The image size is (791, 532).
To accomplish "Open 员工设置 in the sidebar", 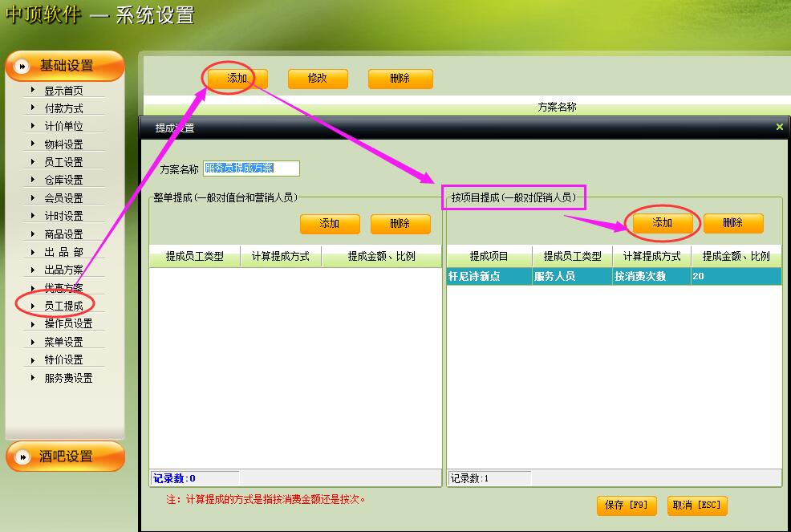I will [63, 162].
